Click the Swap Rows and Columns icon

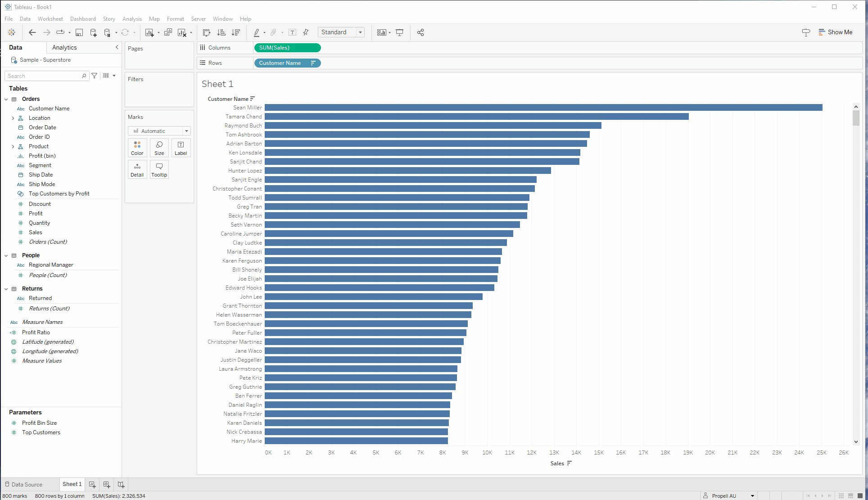207,32
